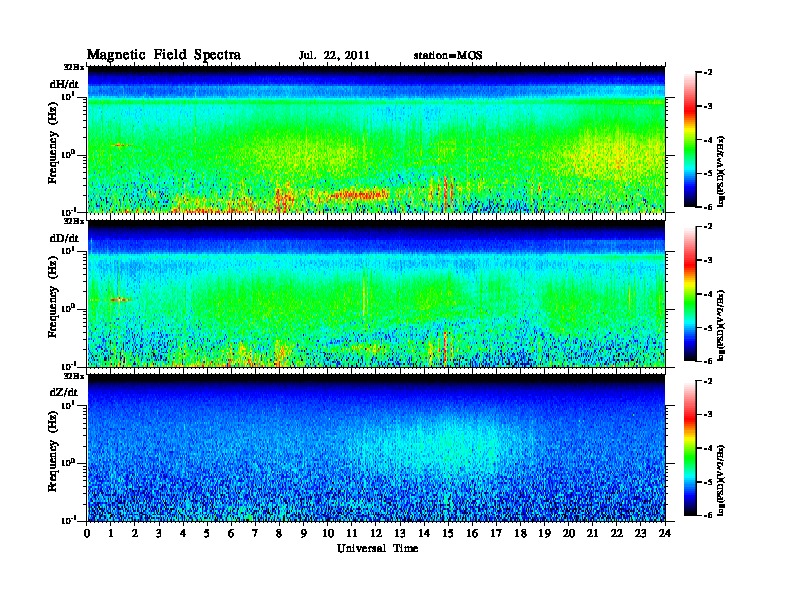Viewport: 792px width, 612px height.
Task: Click hour tick label "21" on the time axis
Action: pyautogui.click(x=592, y=533)
